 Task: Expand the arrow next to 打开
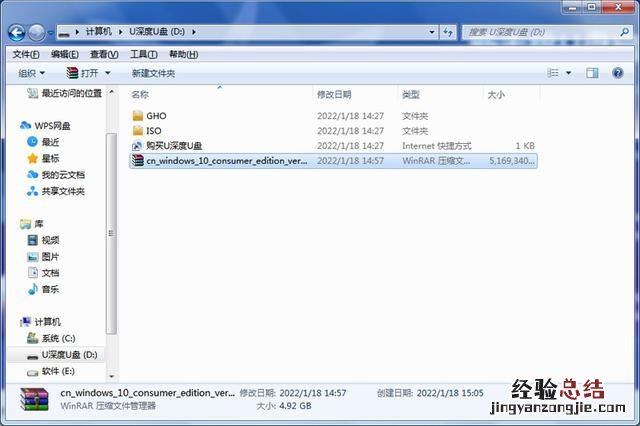[x=108, y=73]
